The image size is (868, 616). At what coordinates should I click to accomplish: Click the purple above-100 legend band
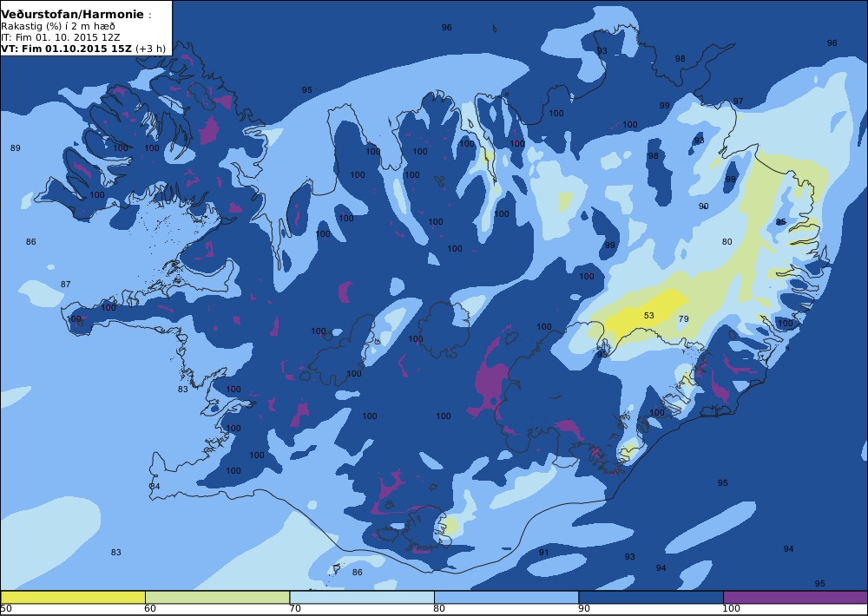[x=795, y=597]
